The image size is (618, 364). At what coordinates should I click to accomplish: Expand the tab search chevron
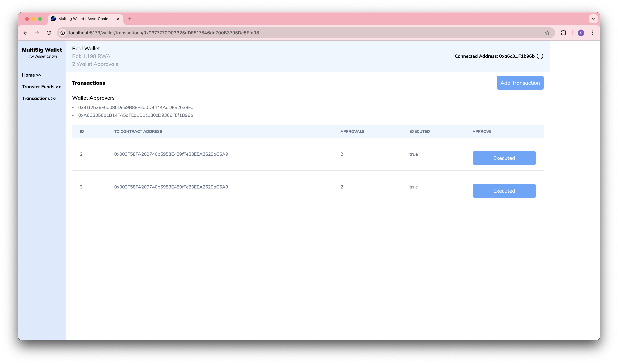coord(593,19)
